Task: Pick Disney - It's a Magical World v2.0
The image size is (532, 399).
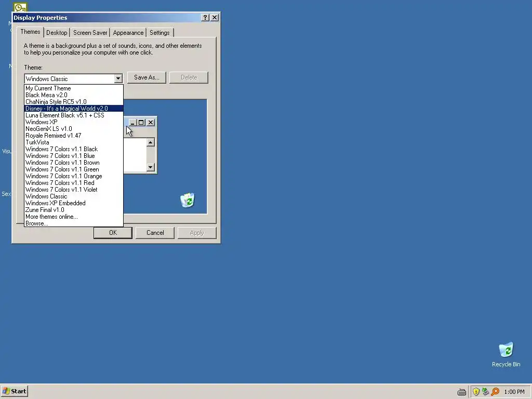Action: tap(74, 109)
